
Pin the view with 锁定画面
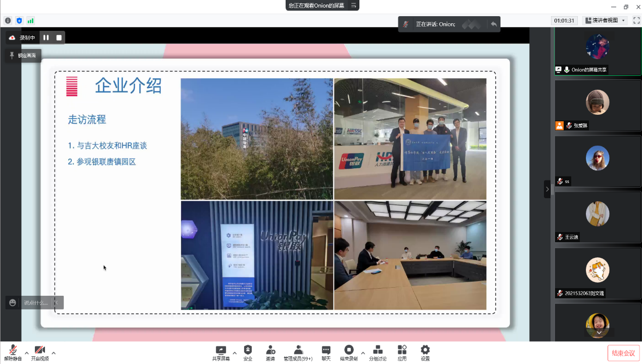(23, 56)
